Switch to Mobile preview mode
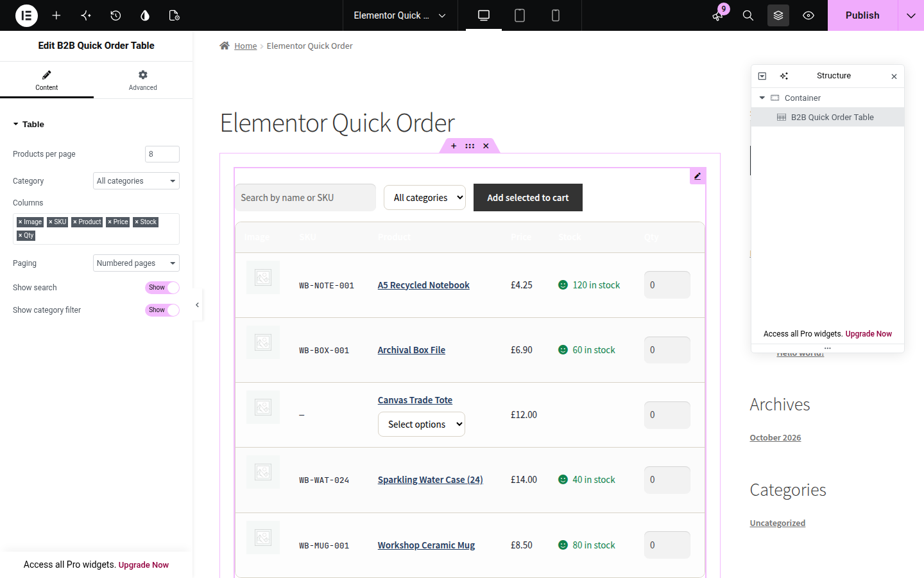This screenshot has height=578, width=924. point(556,15)
